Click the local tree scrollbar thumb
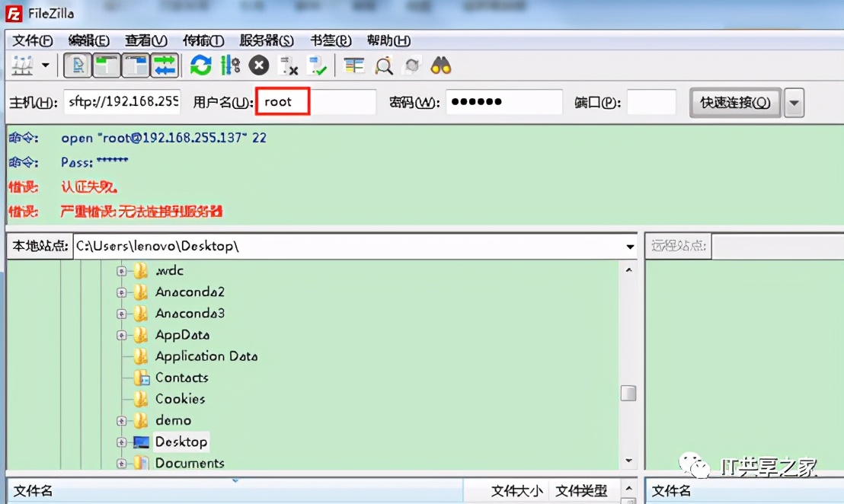Screen dimensions: 844x504 [628, 393]
